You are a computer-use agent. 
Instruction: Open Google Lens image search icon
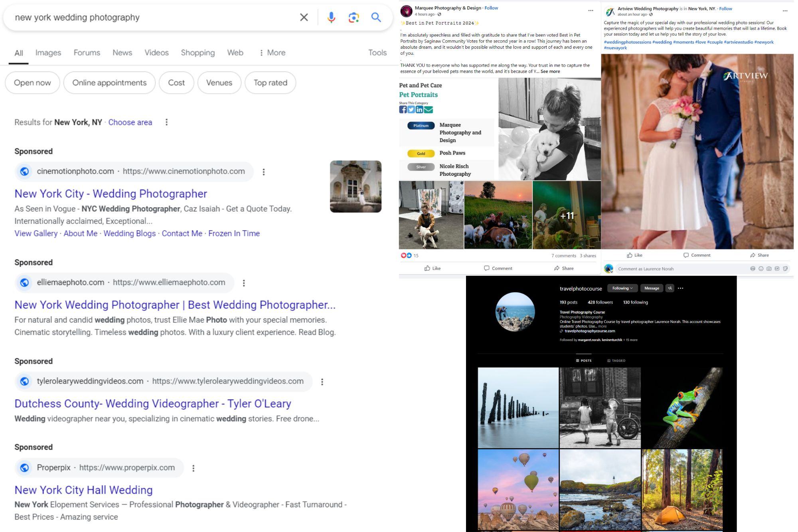354,17
